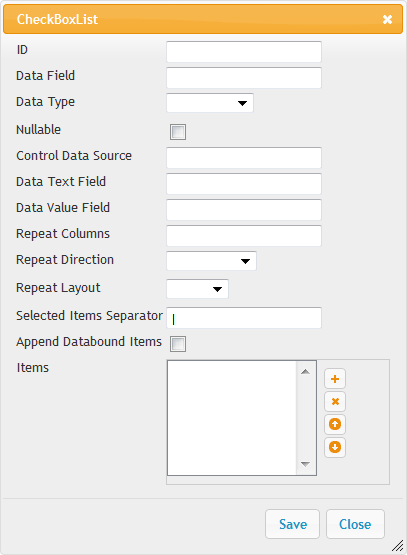Select the Control Data Source input

click(244, 158)
